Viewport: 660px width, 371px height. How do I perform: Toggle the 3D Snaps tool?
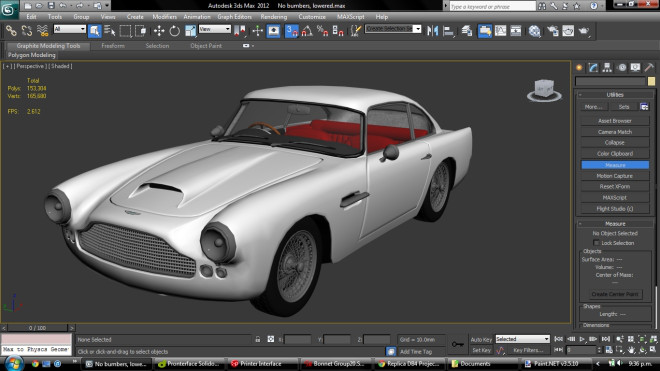pyautogui.click(x=291, y=31)
